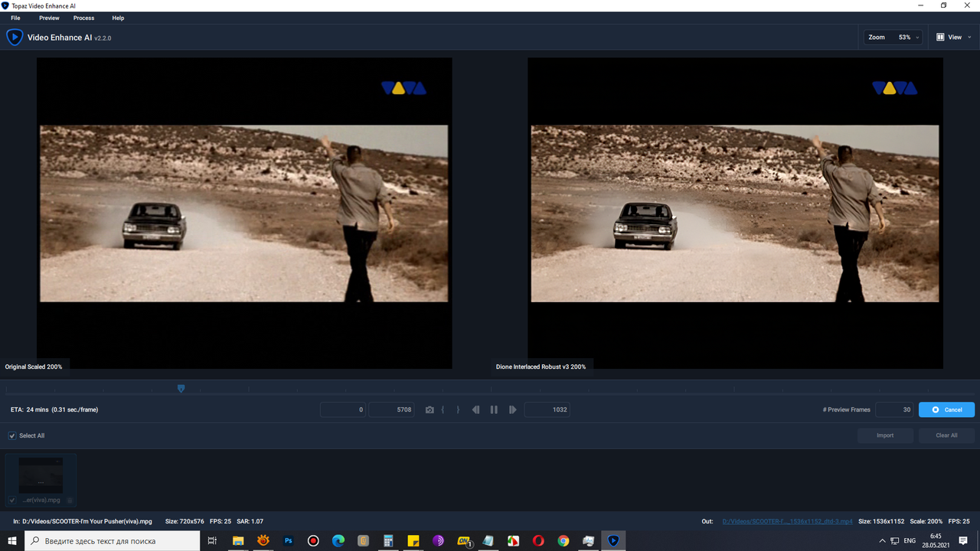Open the Help menu
The width and height of the screenshot is (980, 551).
pos(118,18)
